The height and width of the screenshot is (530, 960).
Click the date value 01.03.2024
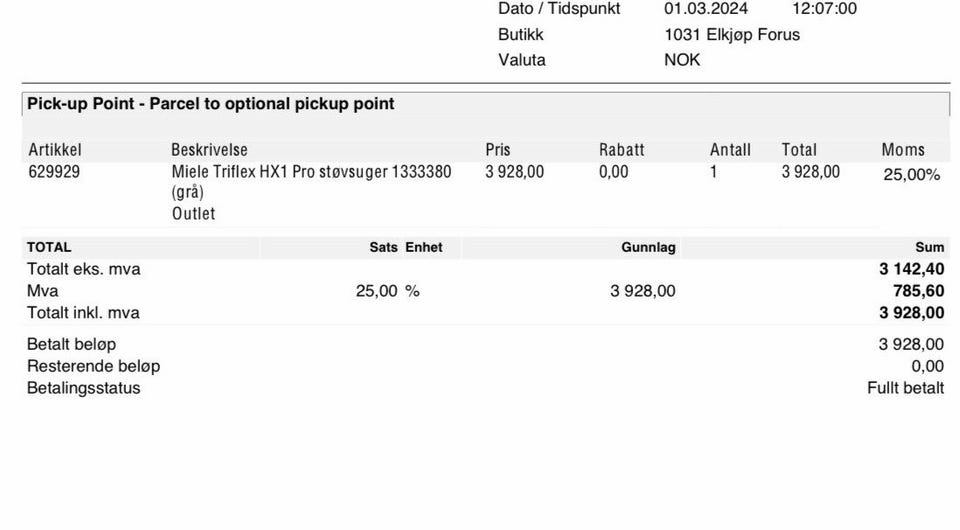click(706, 9)
